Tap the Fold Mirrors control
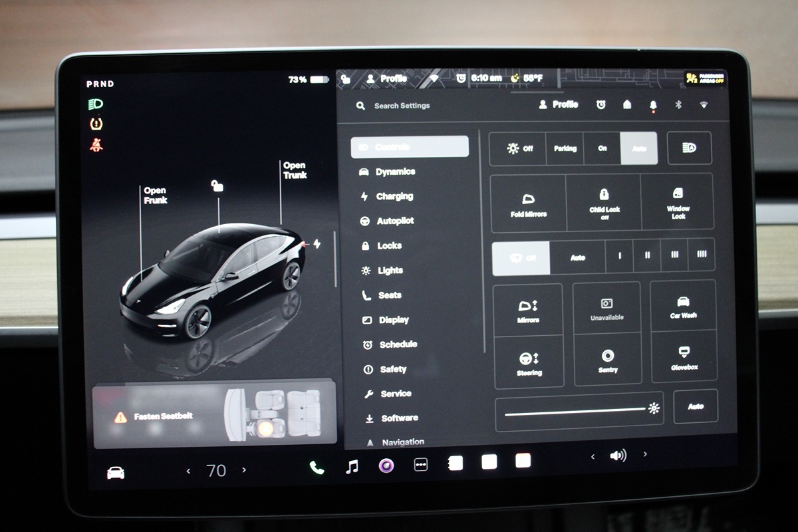Image resolution: width=798 pixels, height=532 pixels. 529,203
